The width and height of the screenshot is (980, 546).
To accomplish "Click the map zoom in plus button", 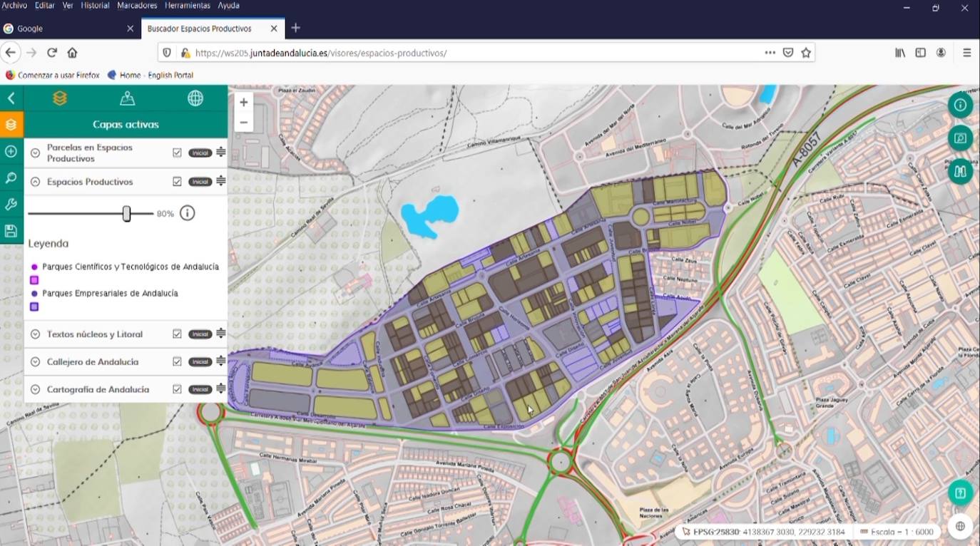I will point(244,103).
